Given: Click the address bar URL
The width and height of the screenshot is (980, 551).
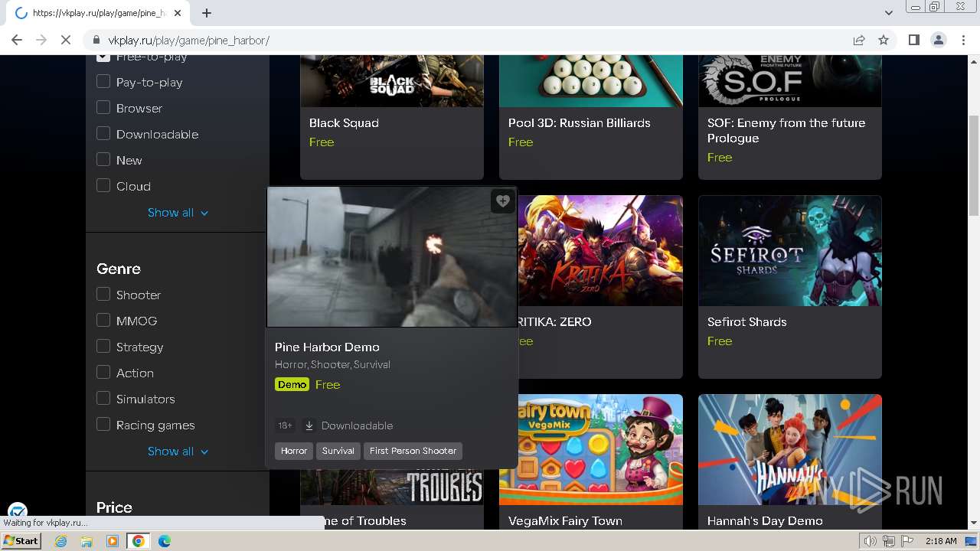Looking at the screenshot, I should (188, 41).
